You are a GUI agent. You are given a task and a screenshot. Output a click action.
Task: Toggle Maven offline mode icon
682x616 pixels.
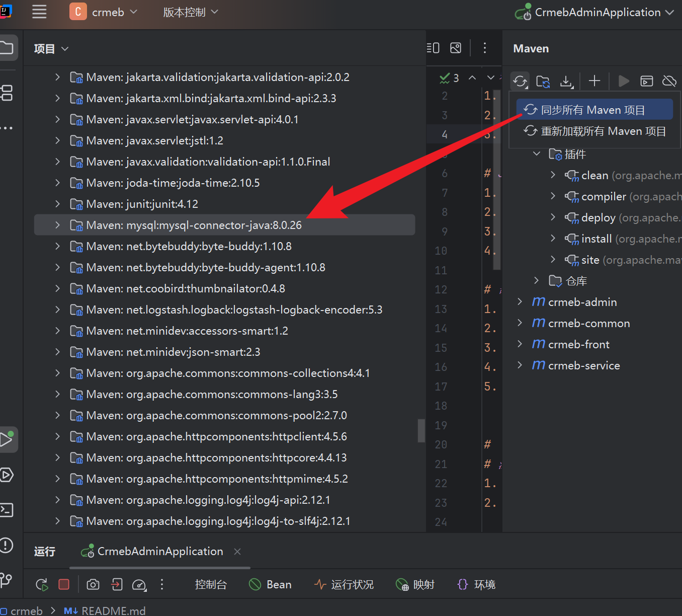pos(669,81)
